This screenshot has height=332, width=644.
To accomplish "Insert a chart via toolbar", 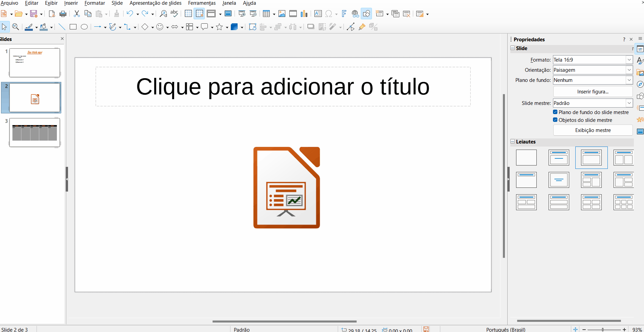I will coord(304,14).
